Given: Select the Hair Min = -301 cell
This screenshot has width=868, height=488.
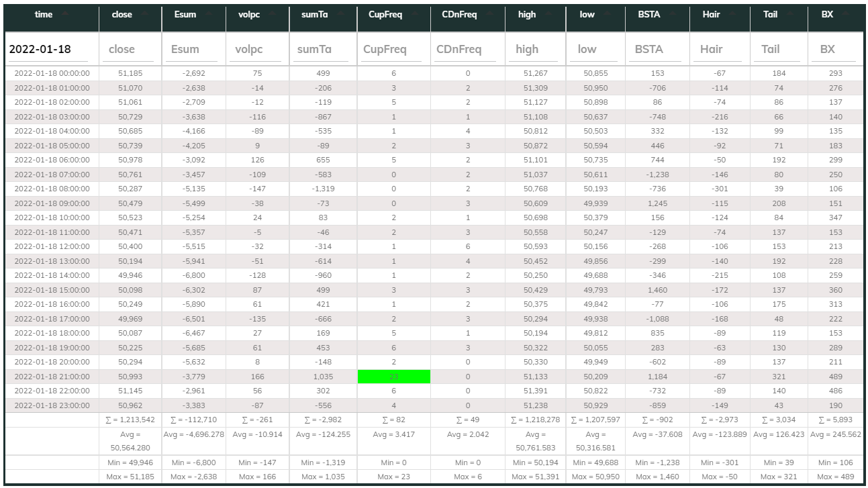Looking at the screenshot, I should pos(720,462).
